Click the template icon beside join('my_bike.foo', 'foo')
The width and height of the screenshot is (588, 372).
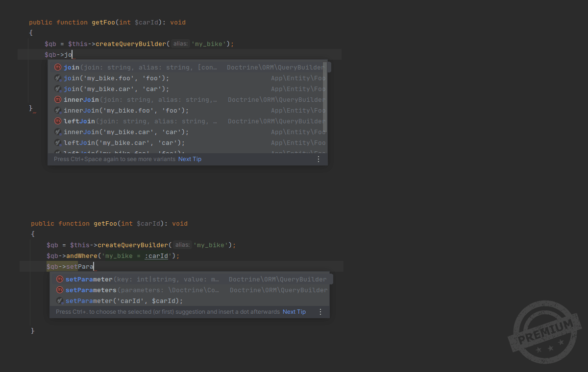tap(58, 78)
